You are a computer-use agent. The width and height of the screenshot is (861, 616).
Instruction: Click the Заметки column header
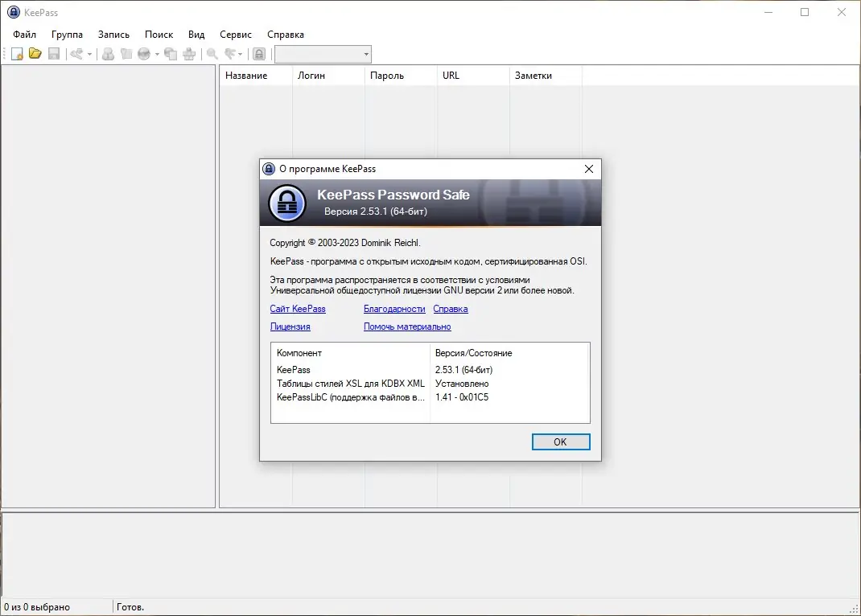(x=546, y=76)
